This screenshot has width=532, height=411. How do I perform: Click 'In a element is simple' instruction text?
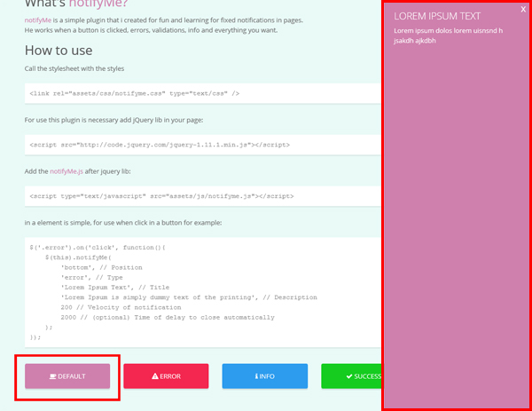[123, 223]
